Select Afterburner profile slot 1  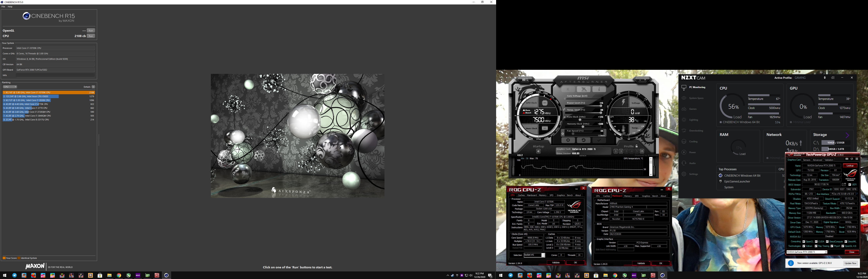tap(616, 151)
